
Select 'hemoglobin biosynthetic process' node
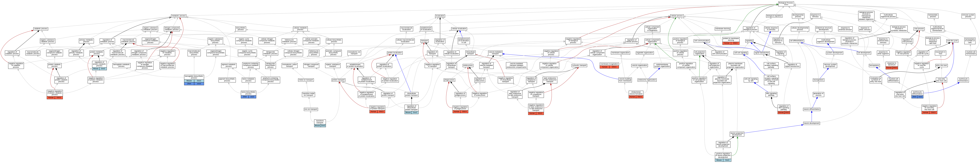click(194, 80)
